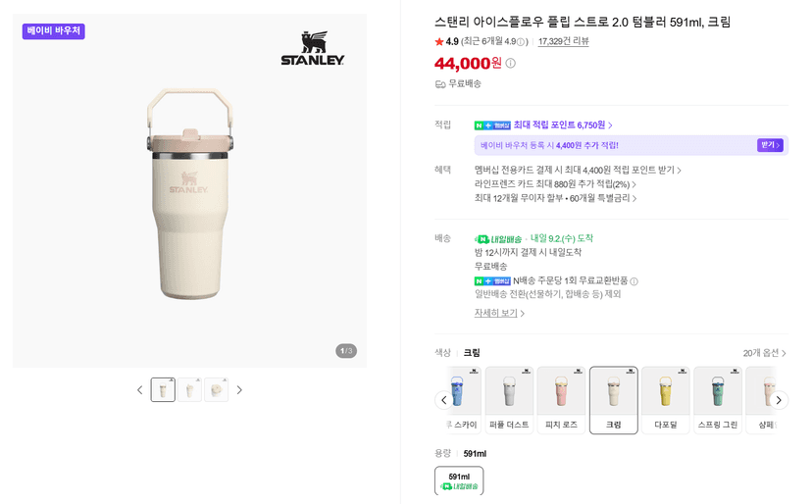Slide color options left with round arrow
This screenshot has width=812, height=504.
tap(444, 400)
